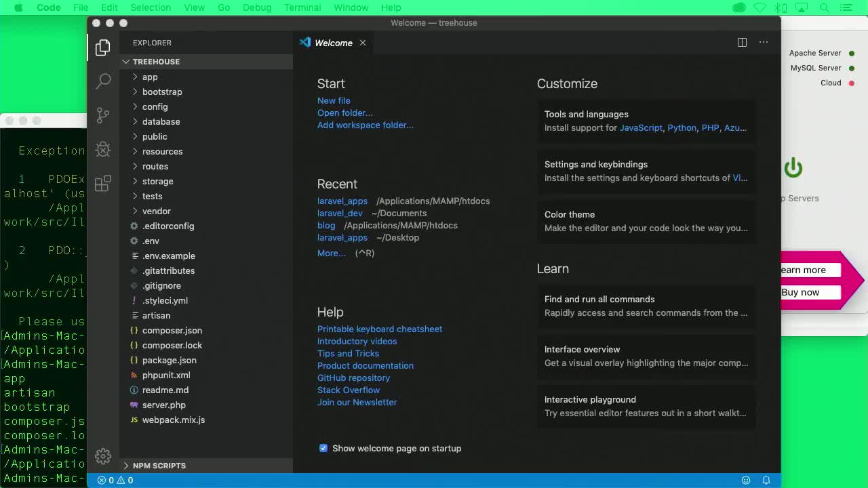Click the Interactive playground item
Image resolution: width=868 pixels, height=488 pixels.
point(646,406)
